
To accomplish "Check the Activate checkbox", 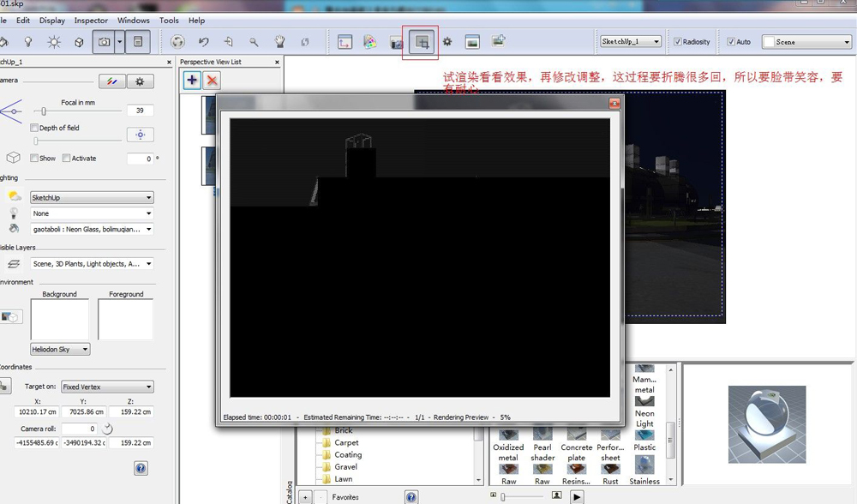I will [x=67, y=159].
